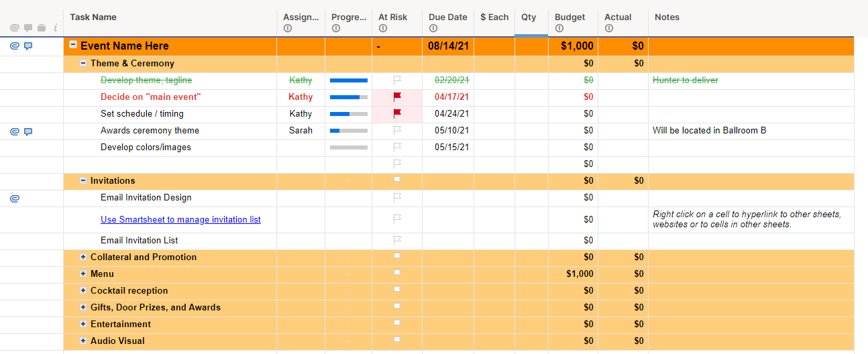
Task: Open comments for Awards ceremony theme row
Action: (x=28, y=131)
